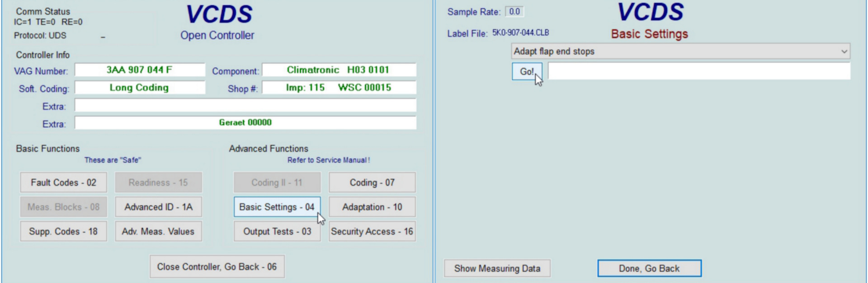Start Output Tests - 03
Viewport: 868px width, 283px height.
[x=277, y=231]
